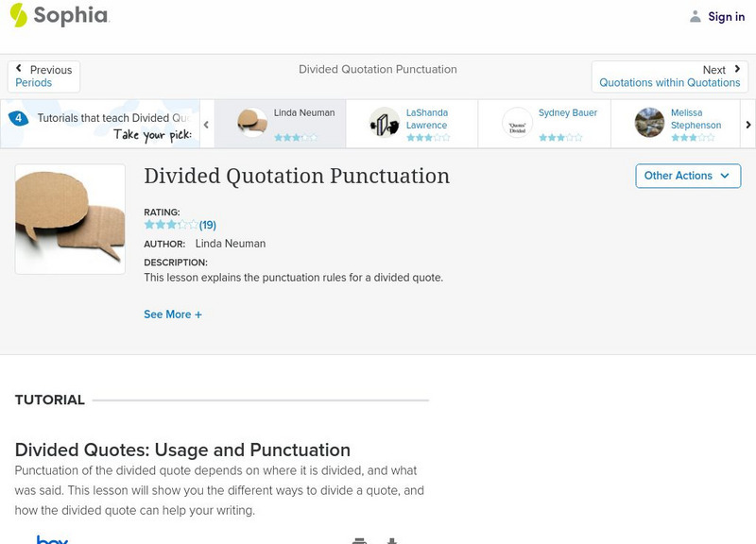The image size is (756, 544).
Task: Select Linda Neuman's tutorial tab
Action: tap(280, 124)
